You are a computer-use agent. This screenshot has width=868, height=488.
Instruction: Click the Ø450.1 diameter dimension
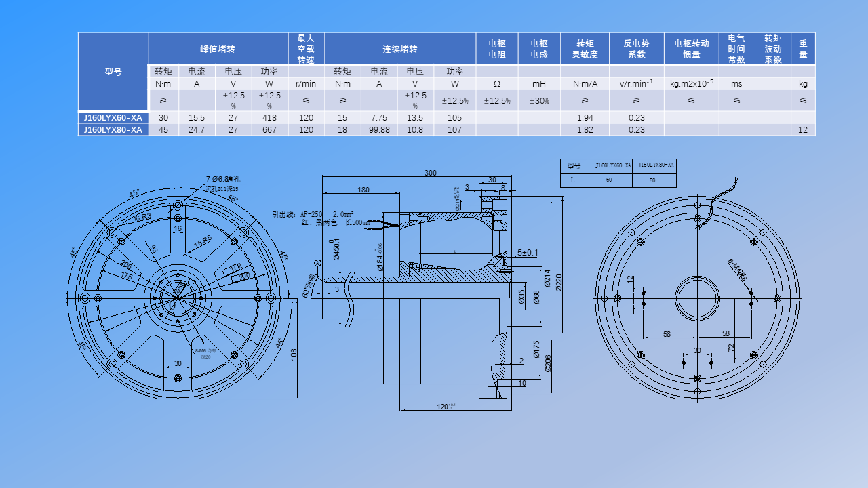[x=336, y=249]
